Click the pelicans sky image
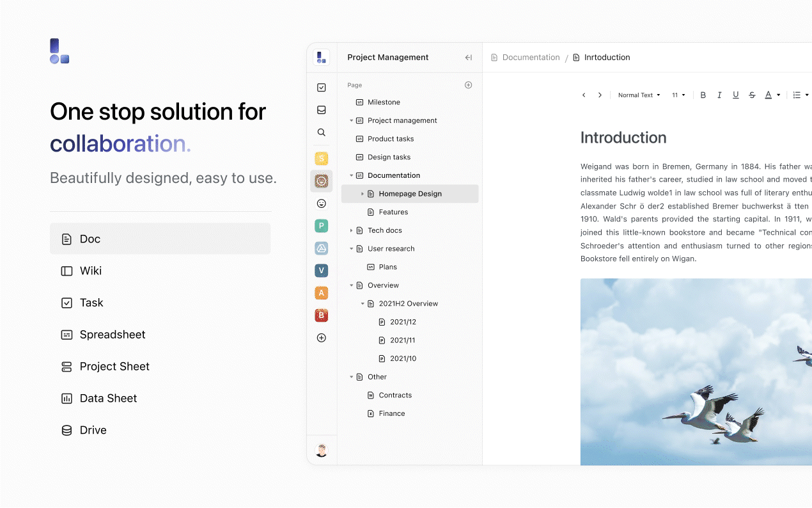The height and width of the screenshot is (508, 812). click(696, 372)
